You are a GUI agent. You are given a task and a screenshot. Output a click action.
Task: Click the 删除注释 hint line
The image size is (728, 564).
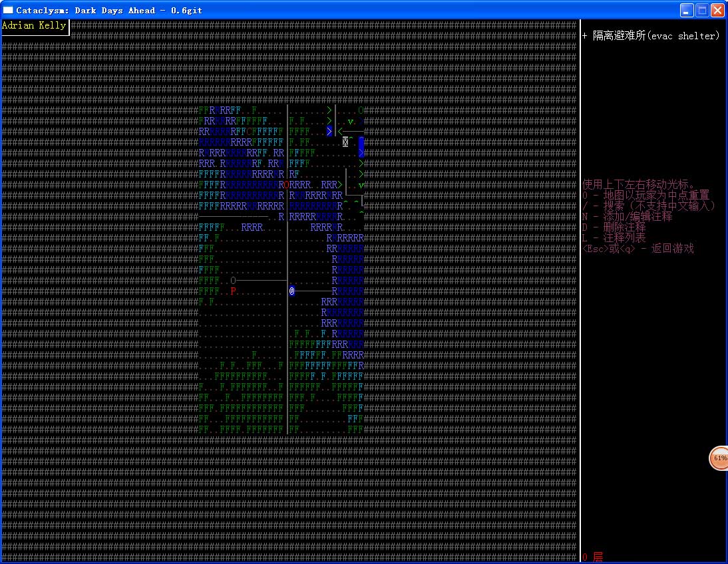[x=614, y=227]
